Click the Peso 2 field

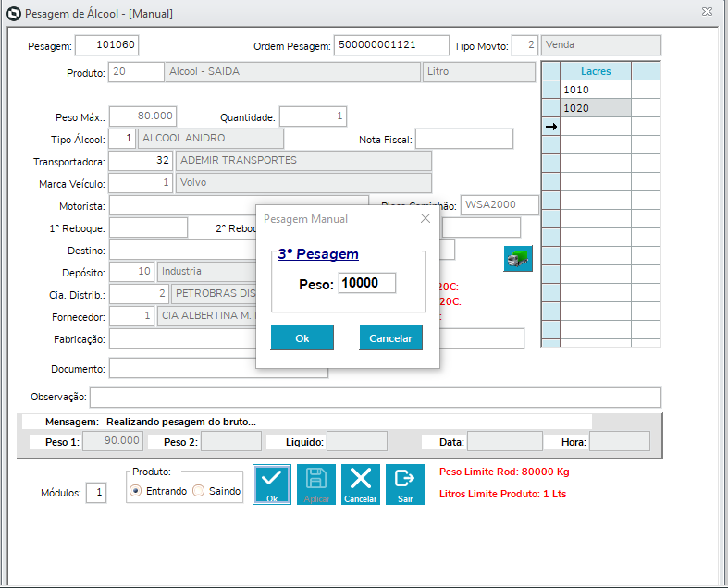pos(231,441)
